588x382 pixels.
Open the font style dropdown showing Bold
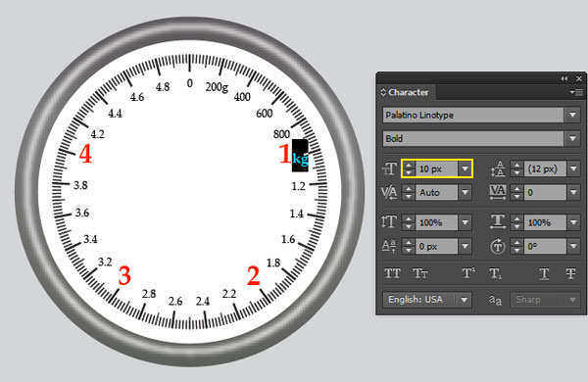coord(572,138)
